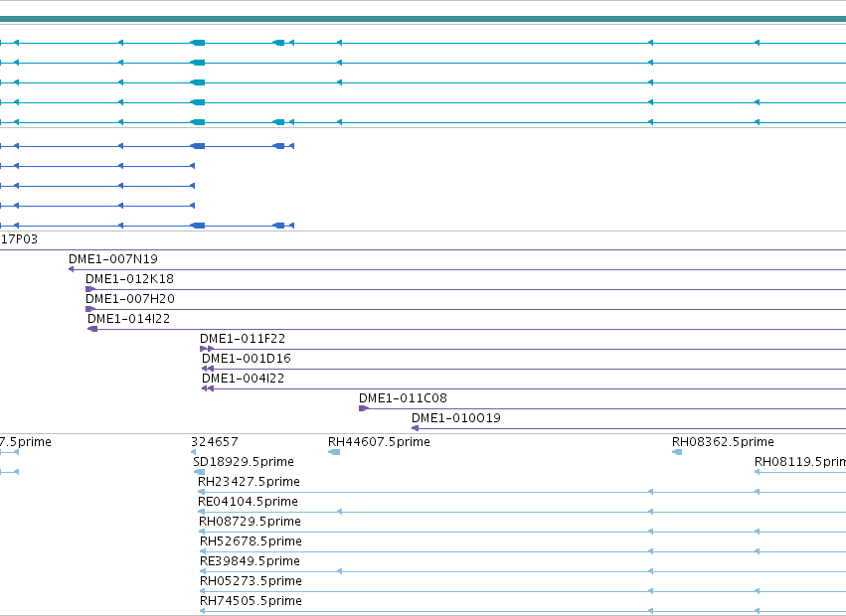
Task: Click the tiny arrow glyph under 324657
Action: [193, 452]
